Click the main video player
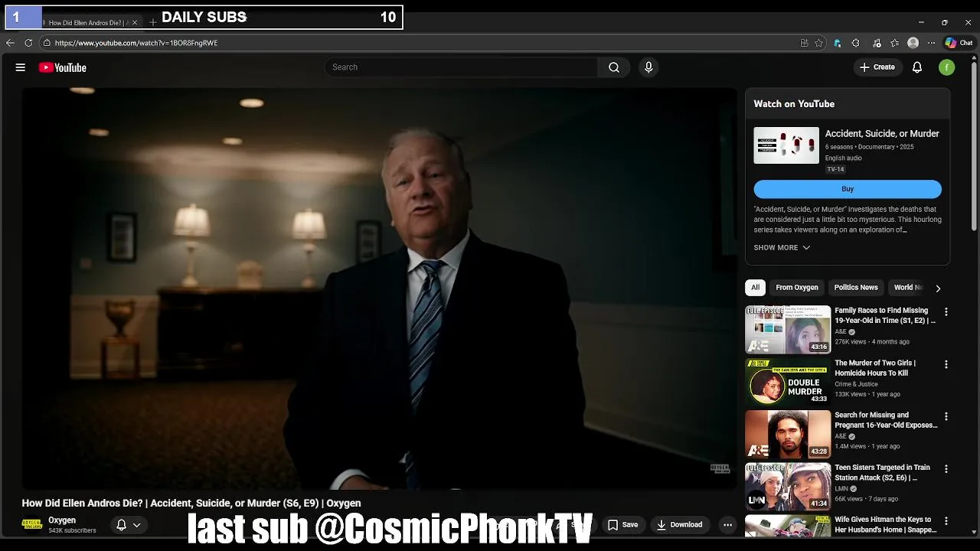The image size is (980, 551). (380, 289)
